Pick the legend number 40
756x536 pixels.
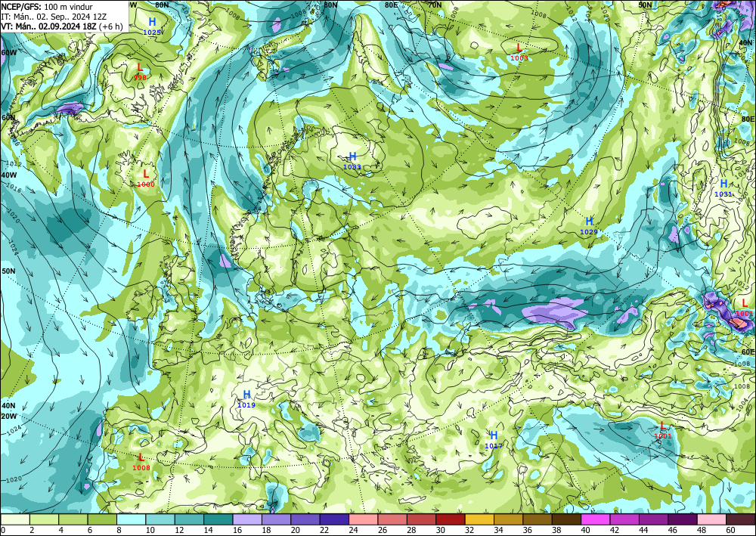tap(585, 530)
